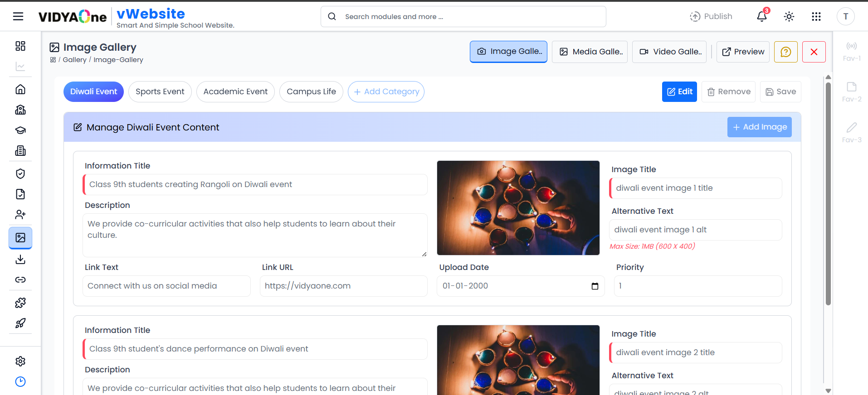Open the document check sidebar icon
The image size is (868, 395).
20,194
